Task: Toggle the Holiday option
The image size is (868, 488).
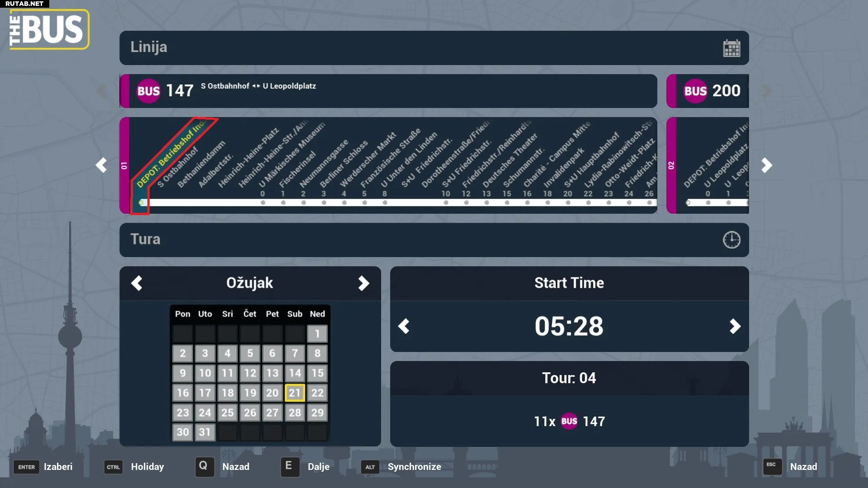Action: [x=147, y=467]
